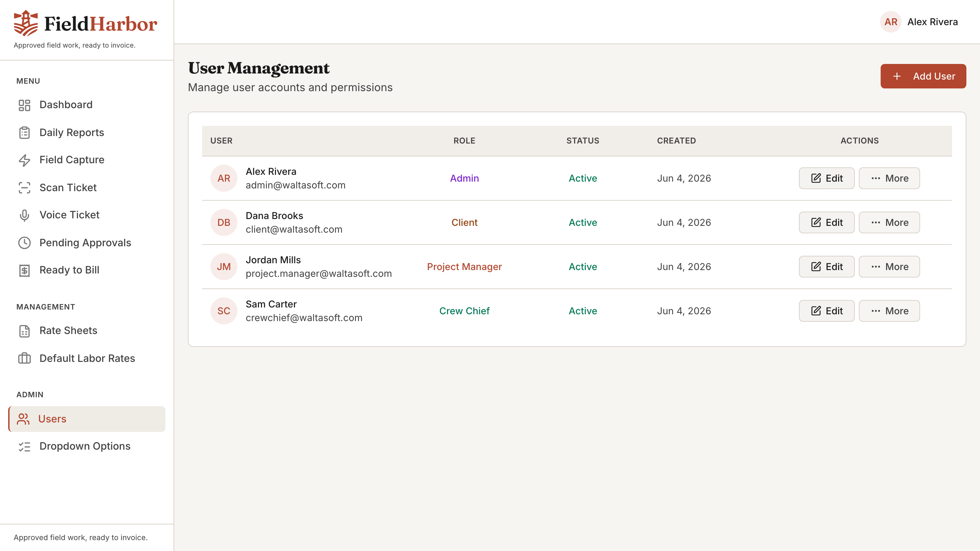Edit Sam Carter's account

(x=826, y=311)
